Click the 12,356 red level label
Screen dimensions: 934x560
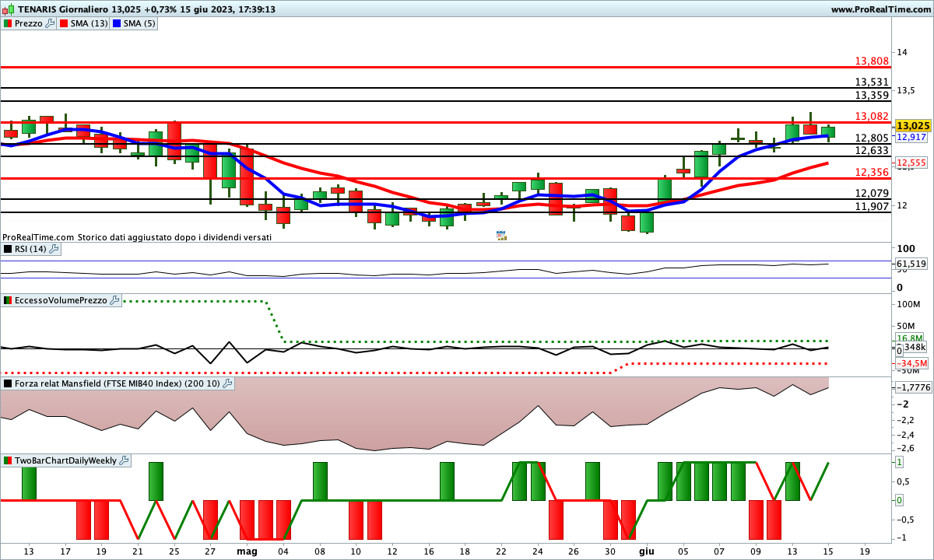[x=872, y=172]
